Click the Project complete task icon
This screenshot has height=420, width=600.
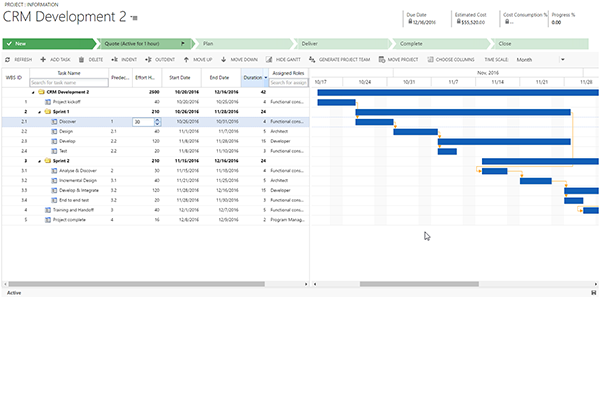click(48, 220)
